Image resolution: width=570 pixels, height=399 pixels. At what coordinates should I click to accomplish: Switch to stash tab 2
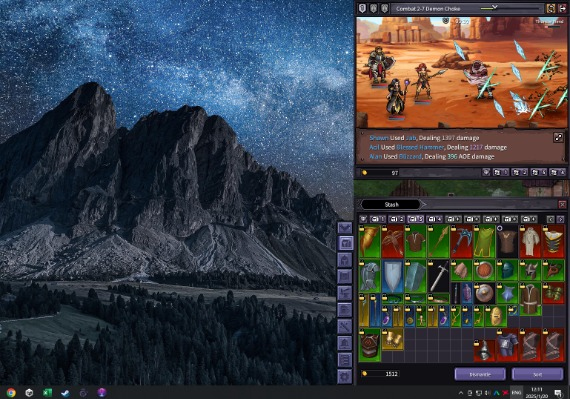[x=396, y=219]
